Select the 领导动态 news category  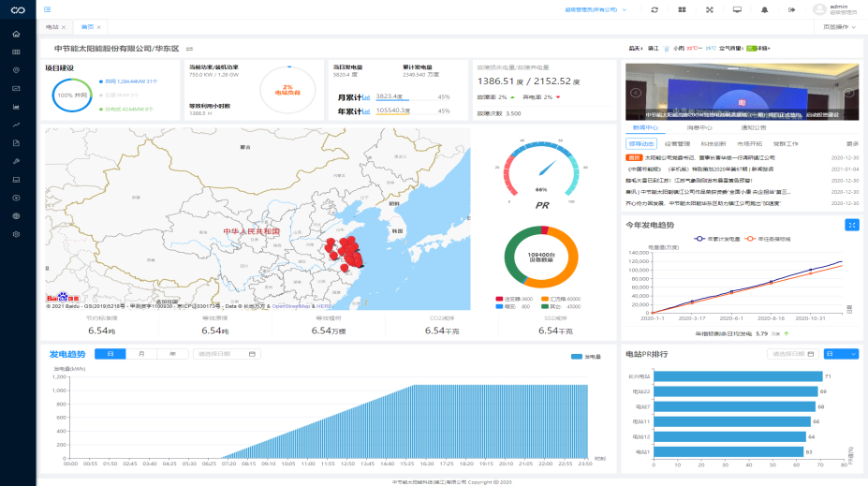point(641,144)
